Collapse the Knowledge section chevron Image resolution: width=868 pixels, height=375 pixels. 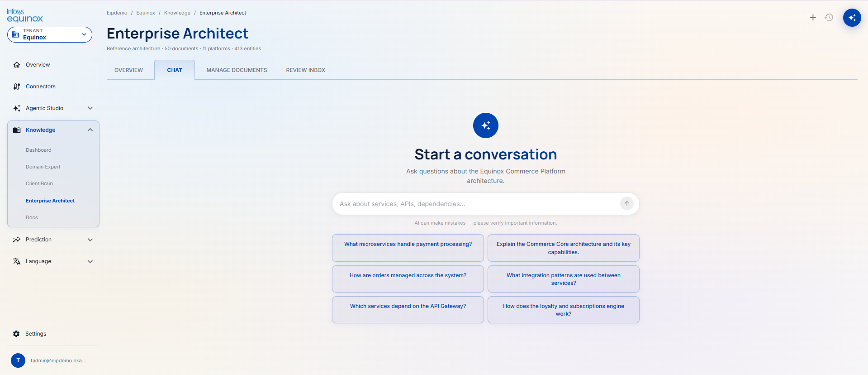click(90, 130)
